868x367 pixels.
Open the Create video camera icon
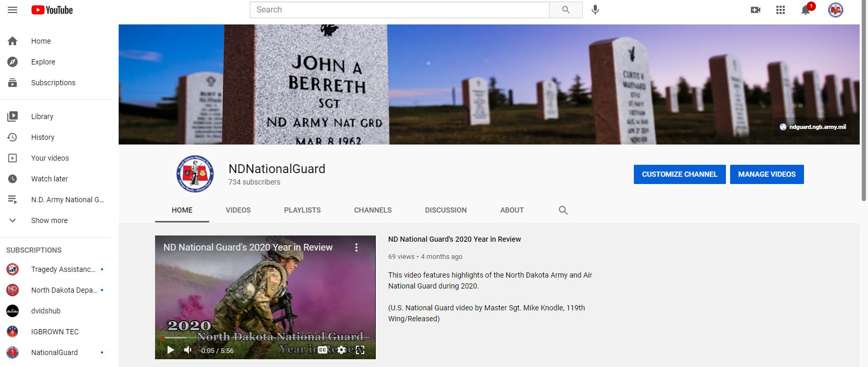(x=756, y=10)
